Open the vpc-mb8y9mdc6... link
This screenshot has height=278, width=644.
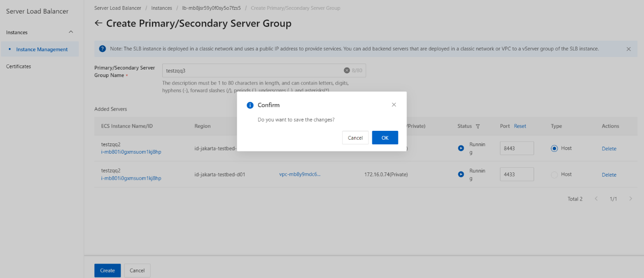[x=300, y=174]
